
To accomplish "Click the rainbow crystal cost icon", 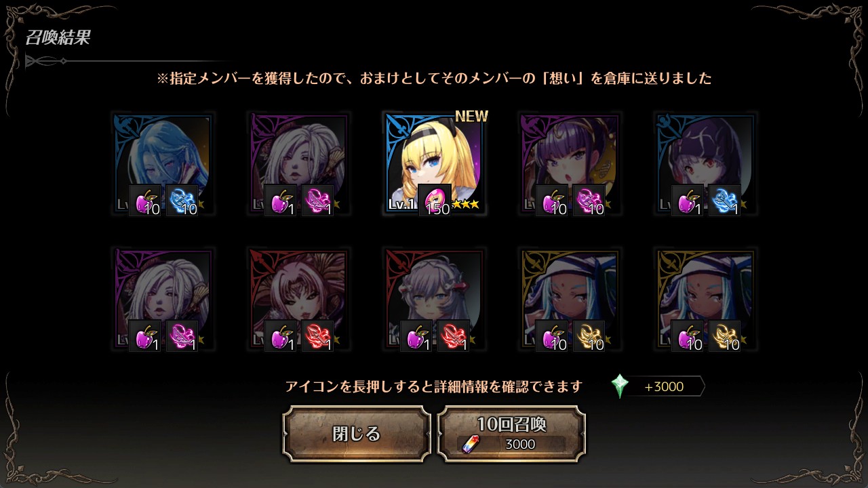I will 470,444.
